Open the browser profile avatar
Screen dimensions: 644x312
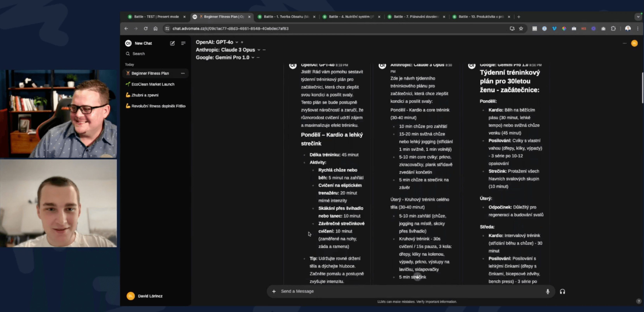[628, 29]
